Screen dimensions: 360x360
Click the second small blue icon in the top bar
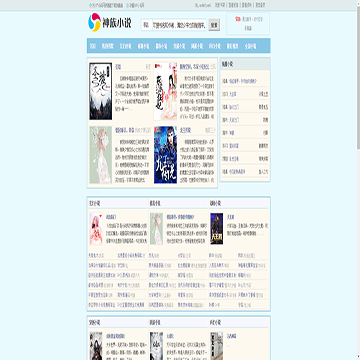click(x=127, y=5)
